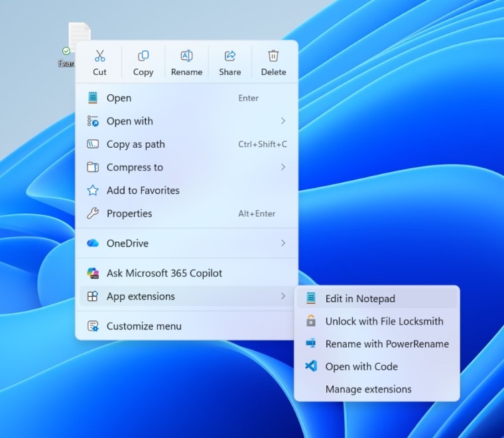
Task: Click the Enter shortcut hint
Action: click(x=249, y=98)
